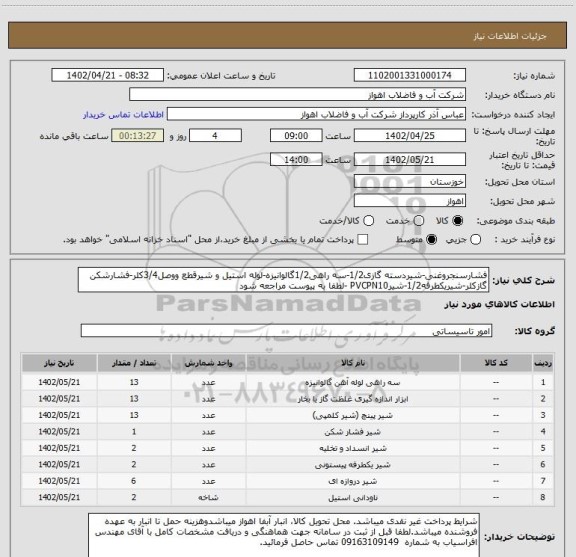Viewport: 576px width, 557px height.
Task: Click the تاریخ نیاز column header
Action: pyautogui.click(x=59, y=363)
